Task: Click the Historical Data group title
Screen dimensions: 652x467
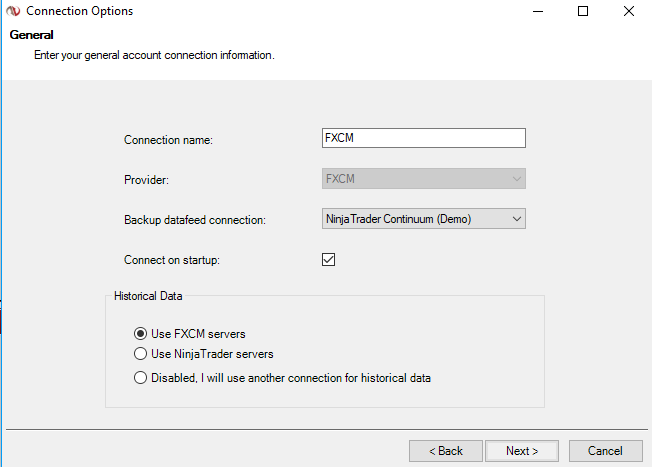Action: [x=146, y=296]
